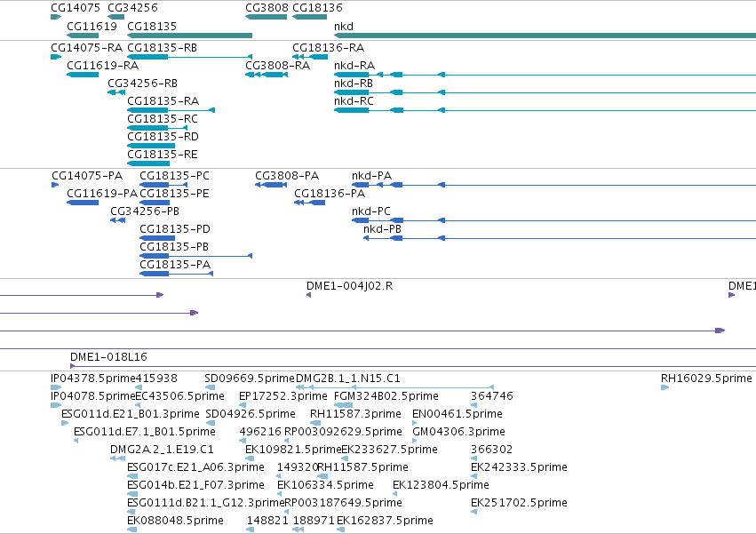
Task: Open transcript CG3808-RA
Action: pyautogui.click(x=267, y=75)
